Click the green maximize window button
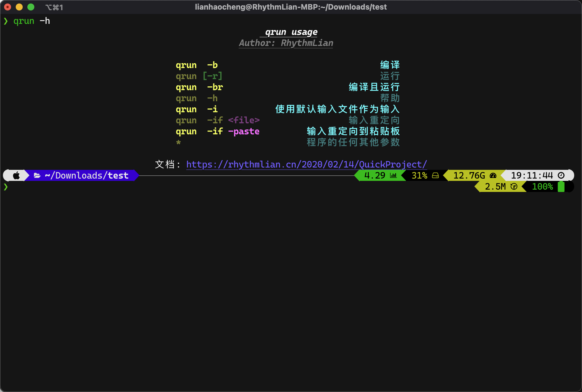This screenshot has width=582, height=392. point(31,7)
